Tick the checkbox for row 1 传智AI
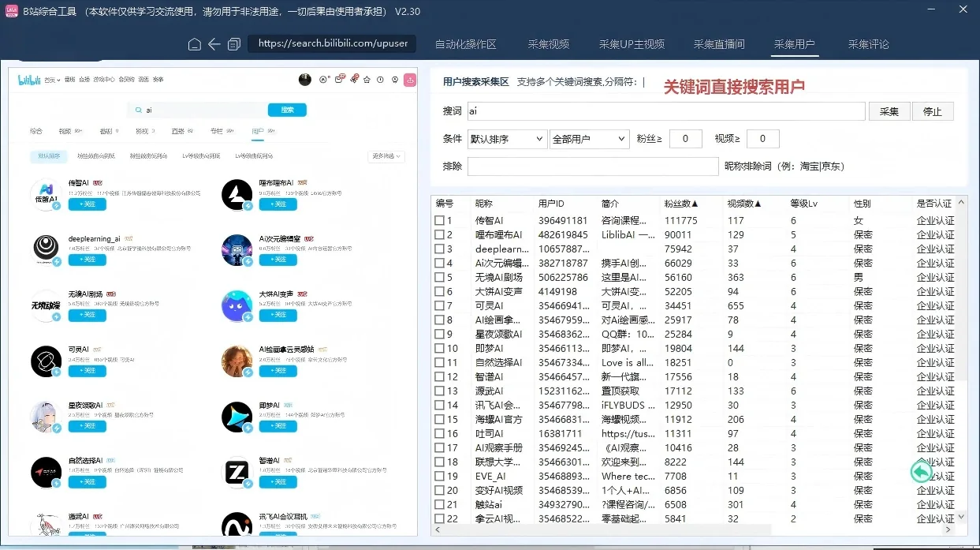This screenshot has width=980, height=550. (439, 221)
